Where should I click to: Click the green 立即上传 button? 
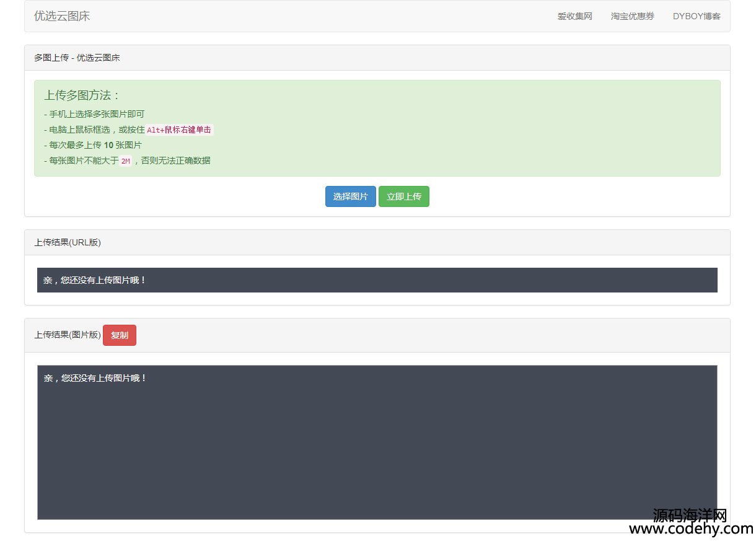coord(404,196)
